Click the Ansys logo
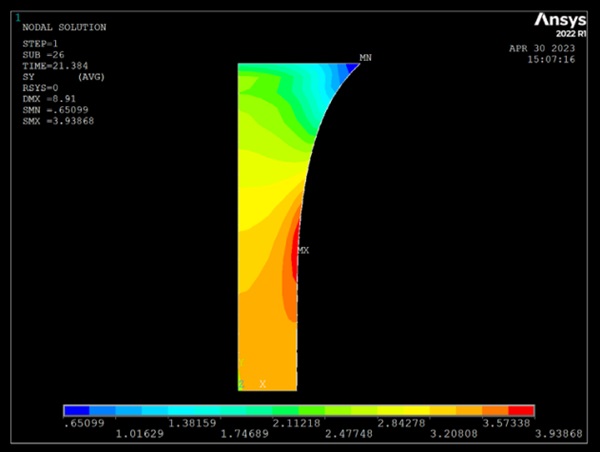Screen dimensions: 600x452 (x=560, y=20)
